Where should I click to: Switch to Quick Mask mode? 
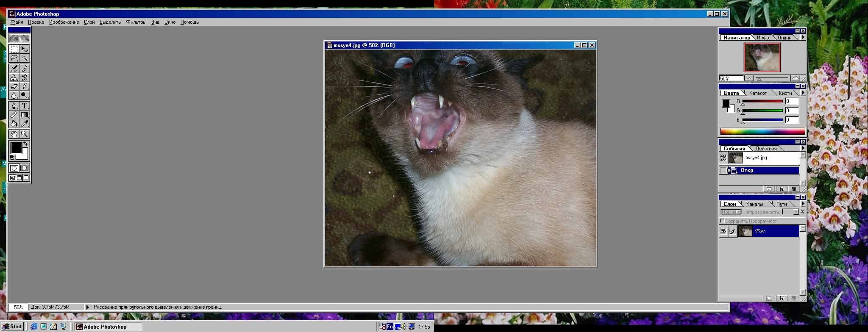[x=25, y=168]
